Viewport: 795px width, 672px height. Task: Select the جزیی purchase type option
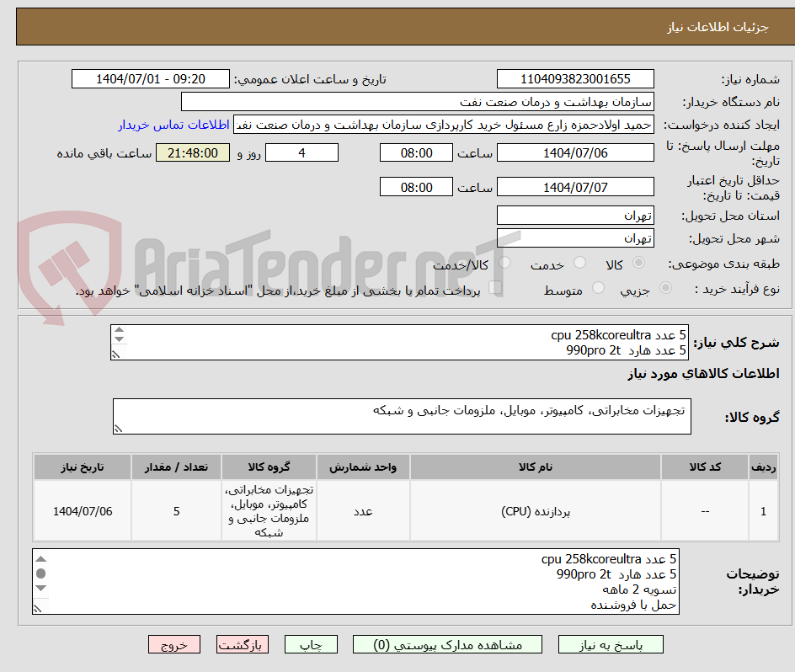(665, 286)
